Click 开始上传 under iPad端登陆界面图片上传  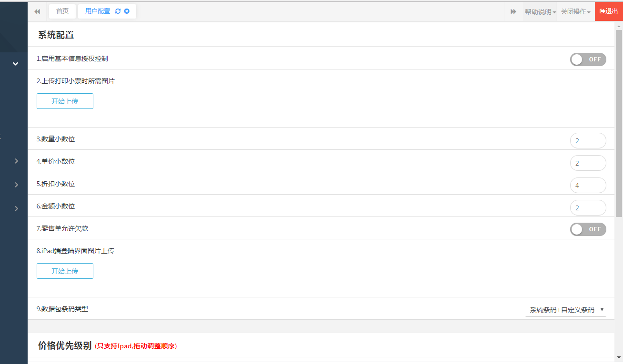[x=65, y=271]
